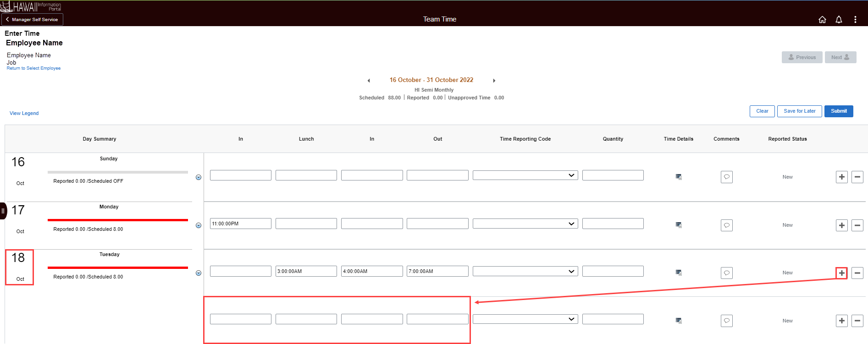Open Time Reporting Code dropdown in the last row
This screenshot has width=868, height=344.
click(525, 319)
